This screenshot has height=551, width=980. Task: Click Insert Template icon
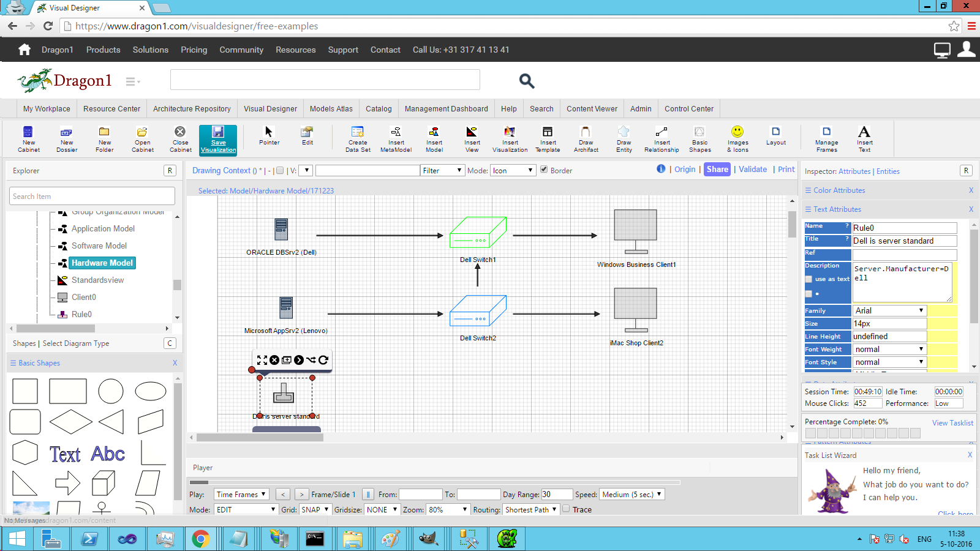548,138
